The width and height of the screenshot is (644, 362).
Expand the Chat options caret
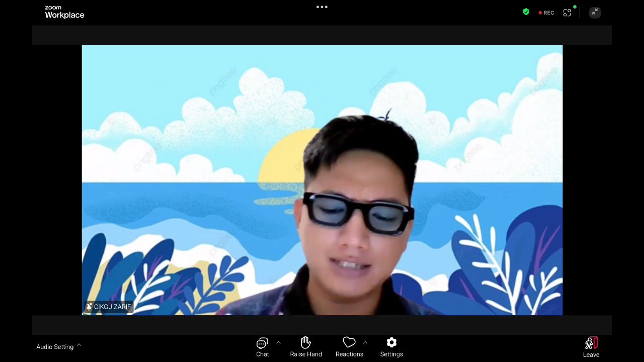pyautogui.click(x=278, y=343)
